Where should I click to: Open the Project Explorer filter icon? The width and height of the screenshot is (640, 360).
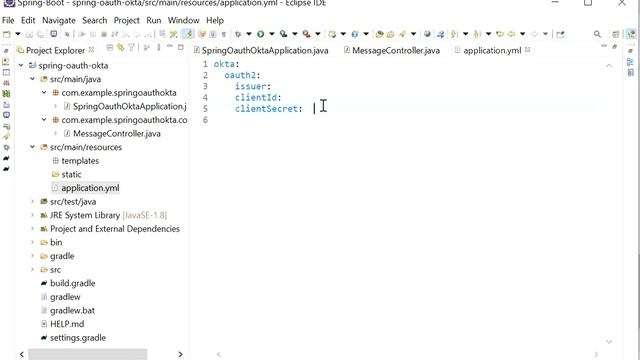click(x=131, y=48)
